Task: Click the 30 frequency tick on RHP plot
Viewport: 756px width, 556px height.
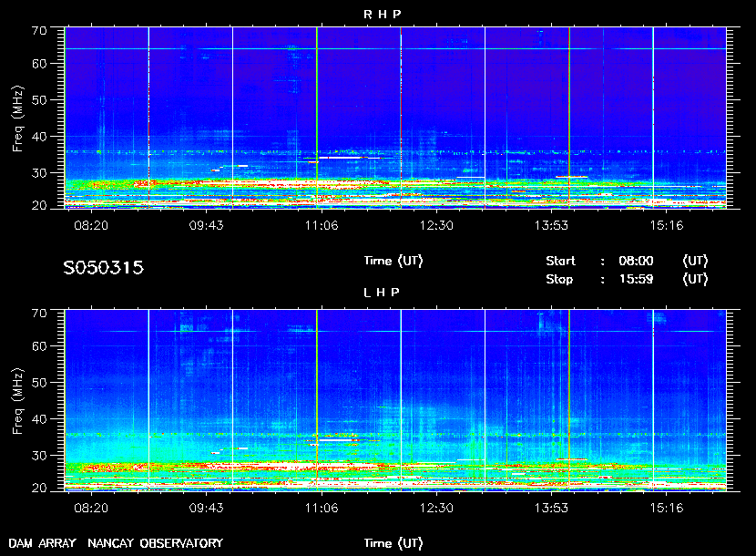Action: 39,173
